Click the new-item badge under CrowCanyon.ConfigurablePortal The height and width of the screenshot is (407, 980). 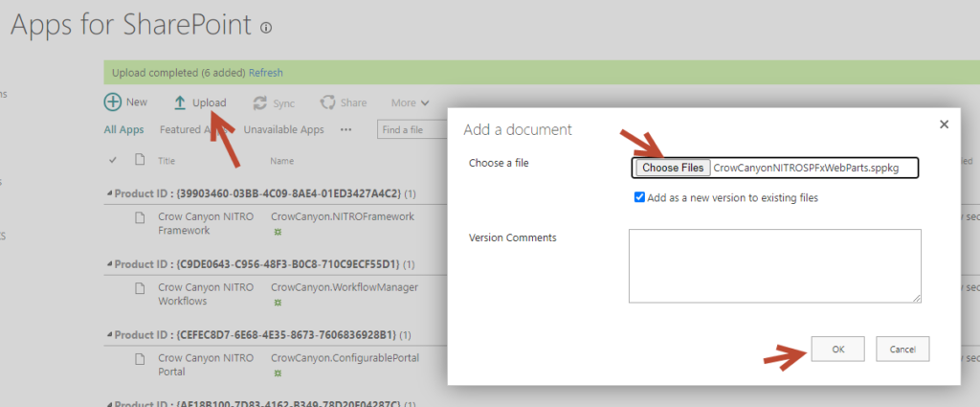[278, 373]
